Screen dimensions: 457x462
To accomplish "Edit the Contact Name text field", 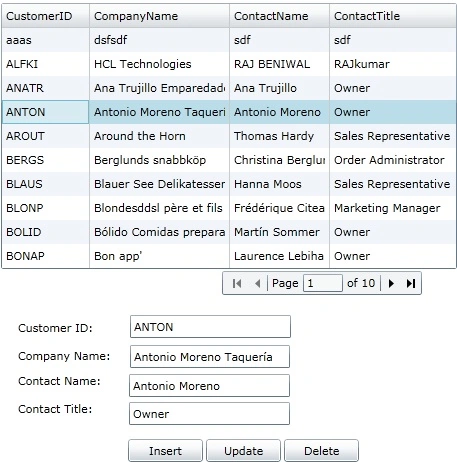I will [x=209, y=386].
